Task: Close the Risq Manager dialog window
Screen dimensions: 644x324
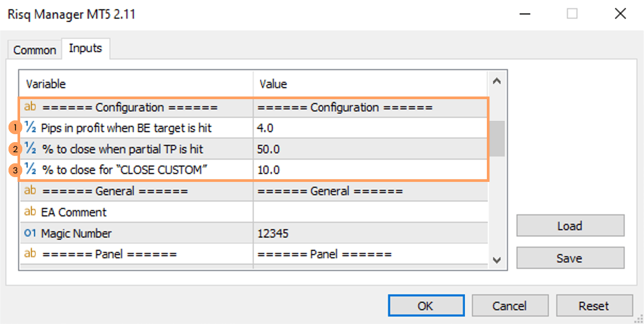Action: [620, 14]
